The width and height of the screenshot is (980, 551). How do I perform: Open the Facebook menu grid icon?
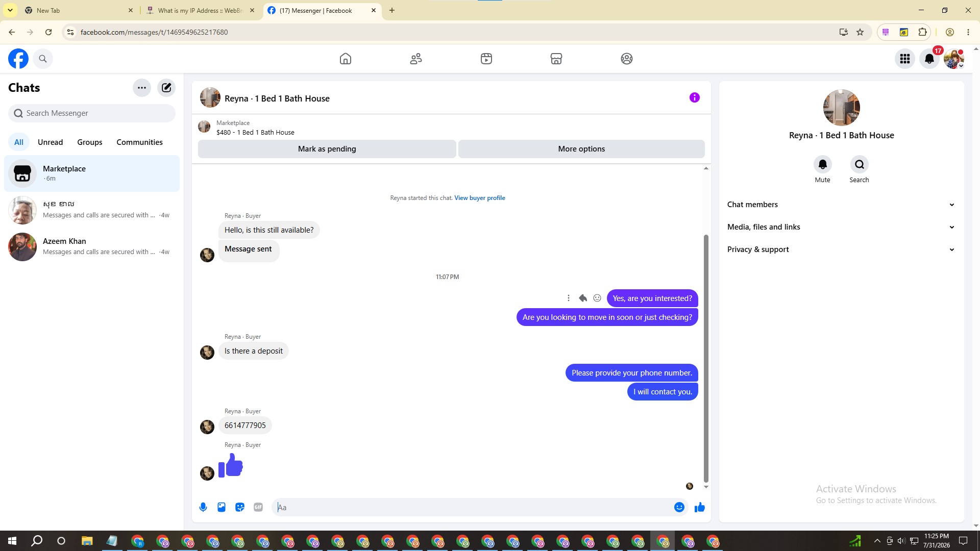[905, 59]
